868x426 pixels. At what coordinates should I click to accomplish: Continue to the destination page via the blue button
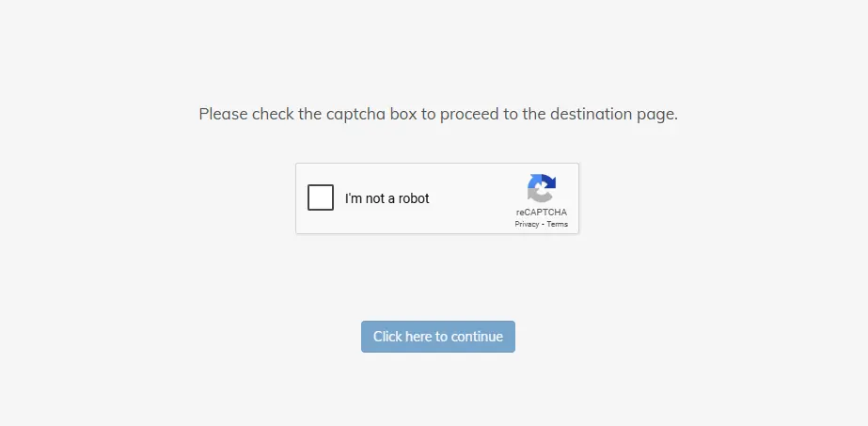coord(438,337)
